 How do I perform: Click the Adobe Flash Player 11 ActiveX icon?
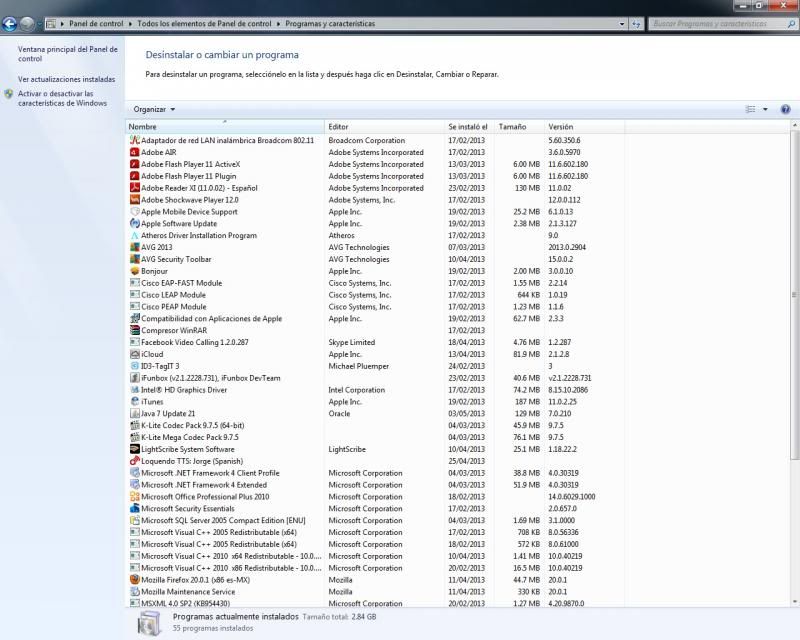(135, 164)
